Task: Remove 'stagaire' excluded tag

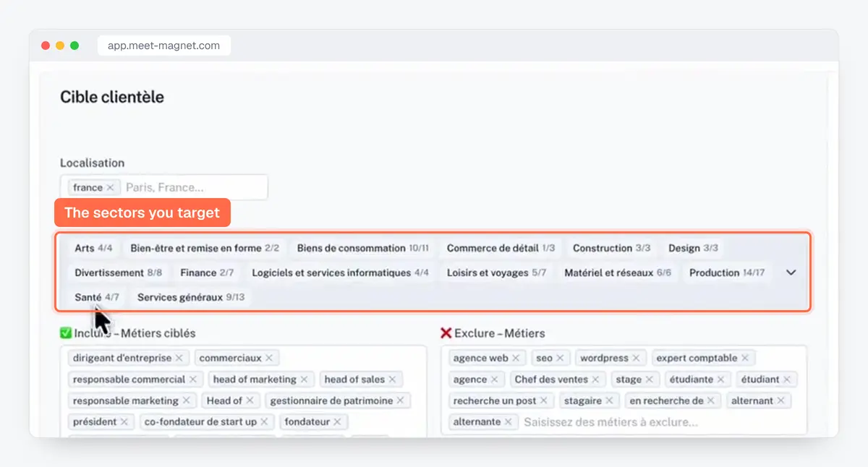Action: click(x=610, y=400)
